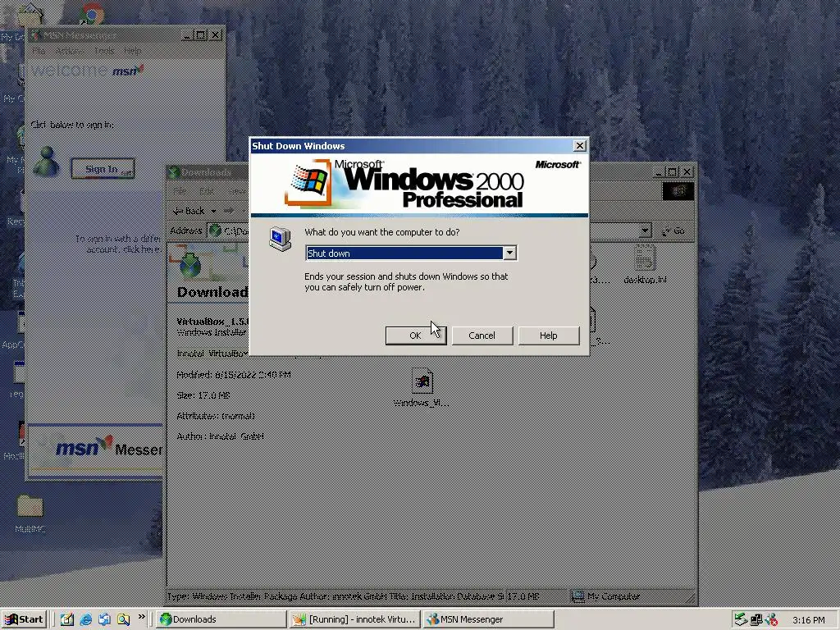Image resolution: width=840 pixels, height=630 pixels.
Task: Expand Quick Launch overflow chevron
Action: pyautogui.click(x=141, y=617)
